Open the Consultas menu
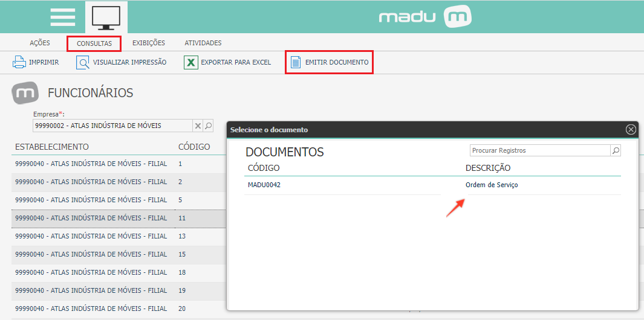The width and height of the screenshot is (644, 320). [94, 43]
